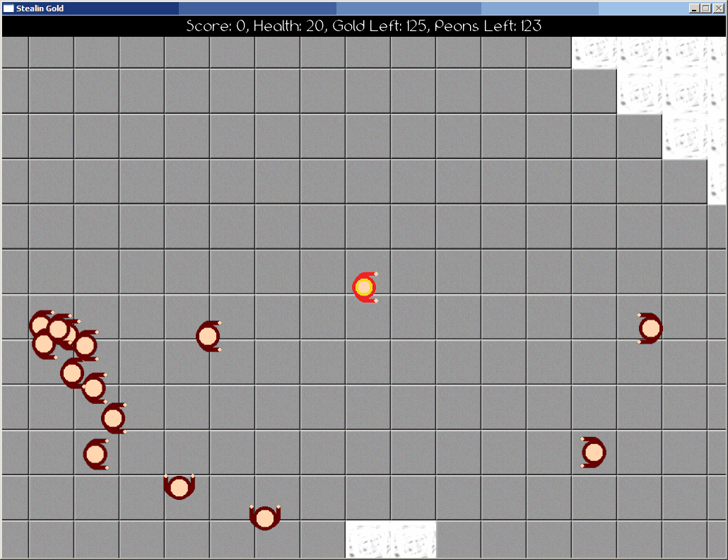Viewport: 728px width, 560px height.
Task: Click the left white tile at bottom edge
Action: (x=368, y=539)
